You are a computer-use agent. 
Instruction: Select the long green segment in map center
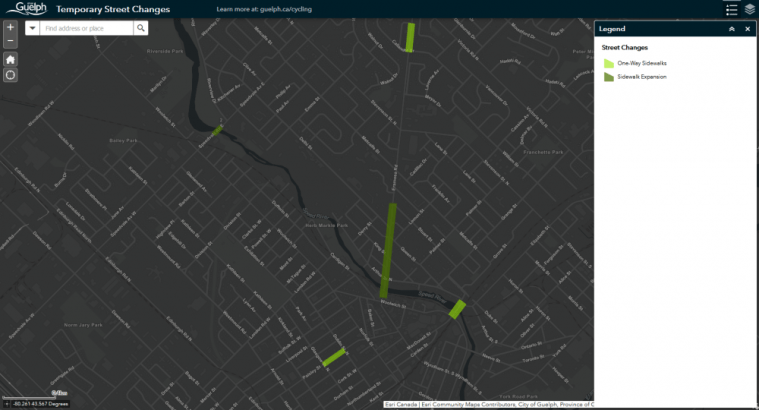pos(388,250)
